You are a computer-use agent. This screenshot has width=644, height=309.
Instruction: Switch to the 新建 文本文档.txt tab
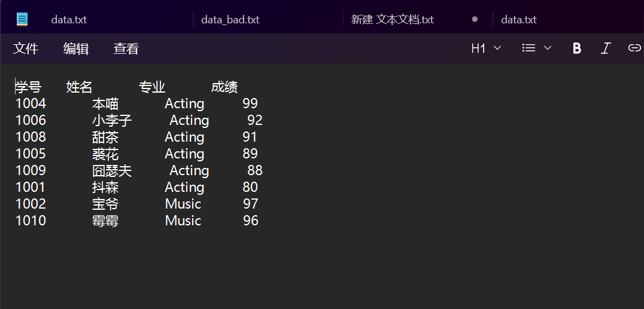click(393, 20)
